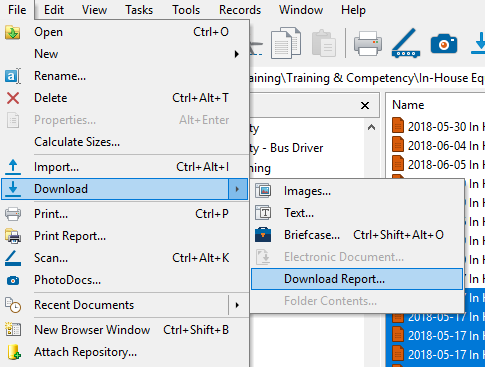This screenshot has height=367, width=485.
Task: Click the Print toolbar icon
Action: pyautogui.click(x=368, y=43)
